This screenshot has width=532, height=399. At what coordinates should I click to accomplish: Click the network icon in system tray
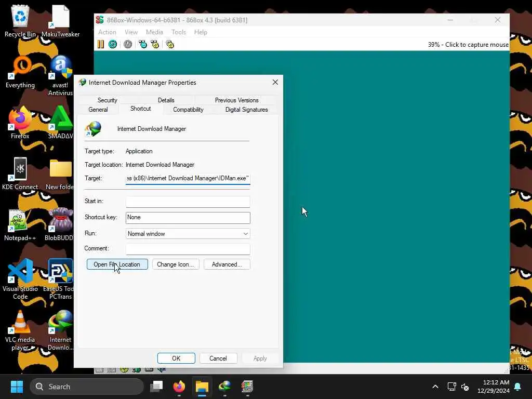[451, 387]
